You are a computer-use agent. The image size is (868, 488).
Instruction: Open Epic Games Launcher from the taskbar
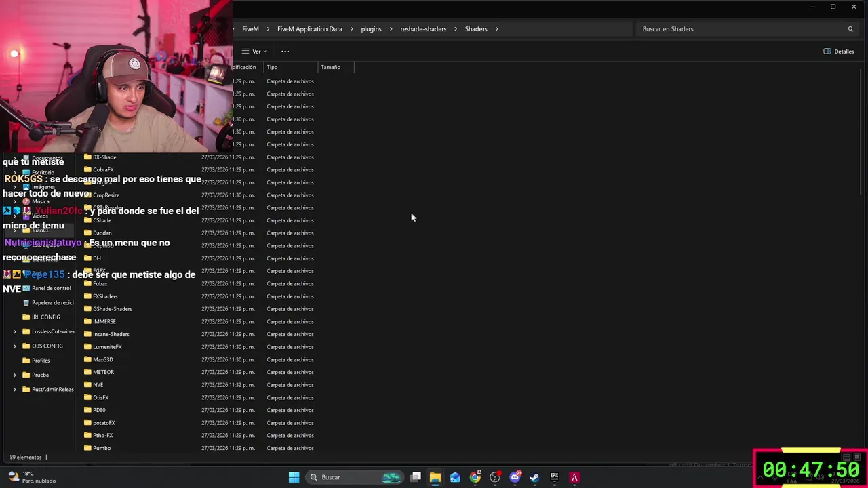tap(555, 477)
